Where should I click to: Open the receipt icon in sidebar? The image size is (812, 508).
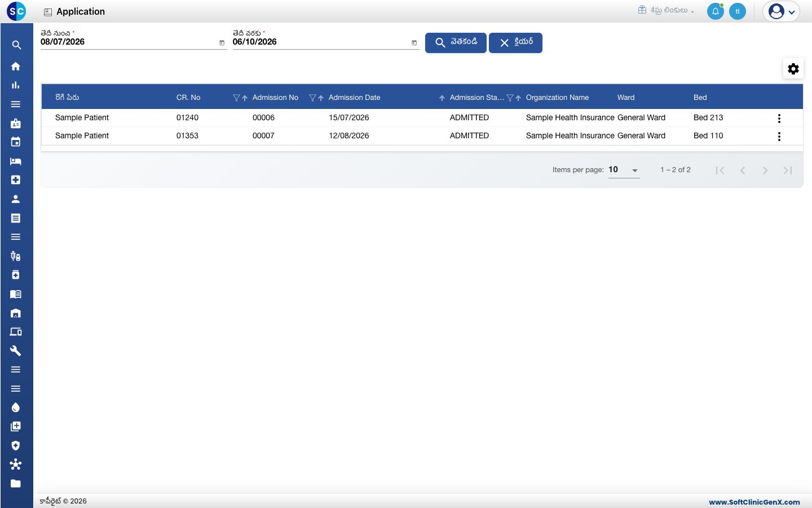(x=16, y=218)
